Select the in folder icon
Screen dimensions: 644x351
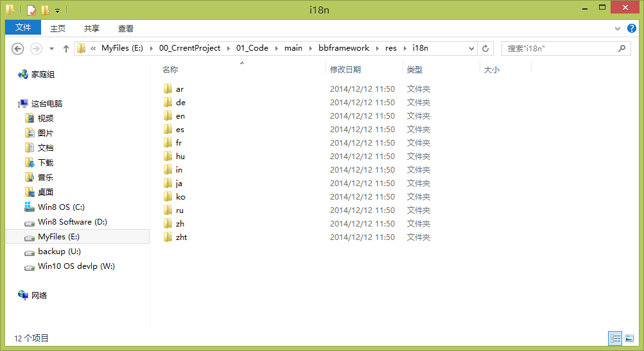168,169
